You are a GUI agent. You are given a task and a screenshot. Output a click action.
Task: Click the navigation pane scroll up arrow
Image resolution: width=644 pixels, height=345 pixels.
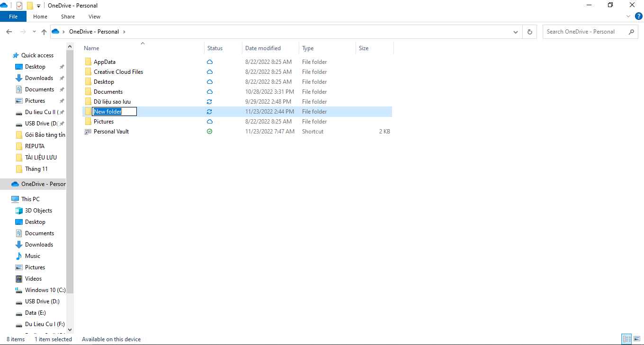point(70,46)
